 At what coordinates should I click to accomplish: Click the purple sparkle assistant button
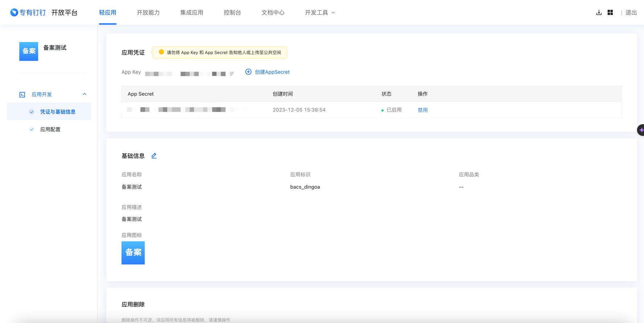(x=641, y=130)
